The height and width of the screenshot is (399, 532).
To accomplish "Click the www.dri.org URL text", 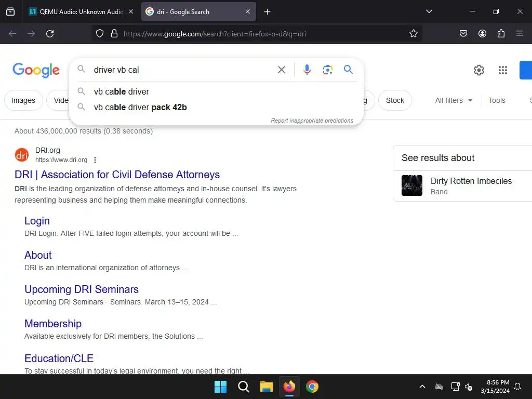I will click(61, 160).
